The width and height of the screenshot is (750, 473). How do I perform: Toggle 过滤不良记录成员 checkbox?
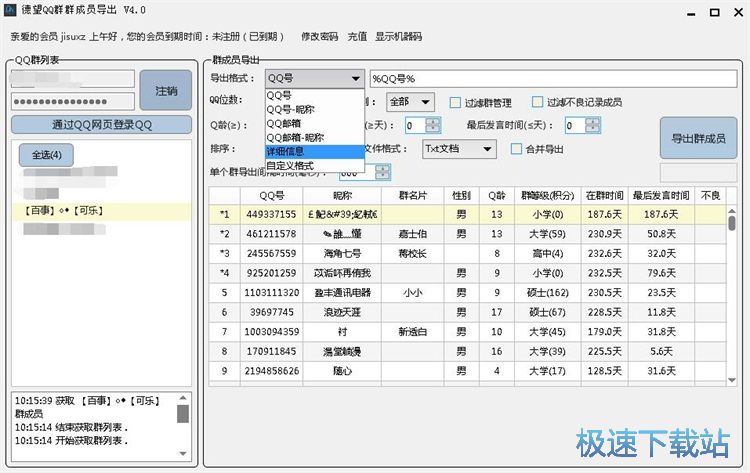(539, 102)
